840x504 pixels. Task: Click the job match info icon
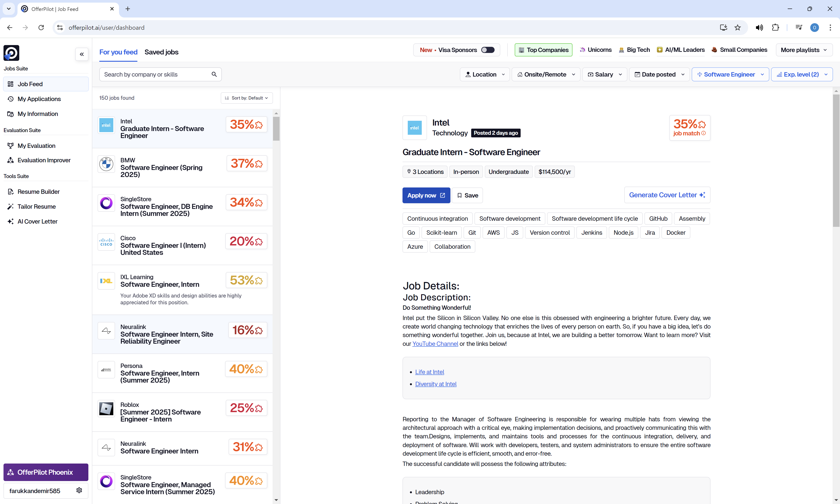click(703, 133)
